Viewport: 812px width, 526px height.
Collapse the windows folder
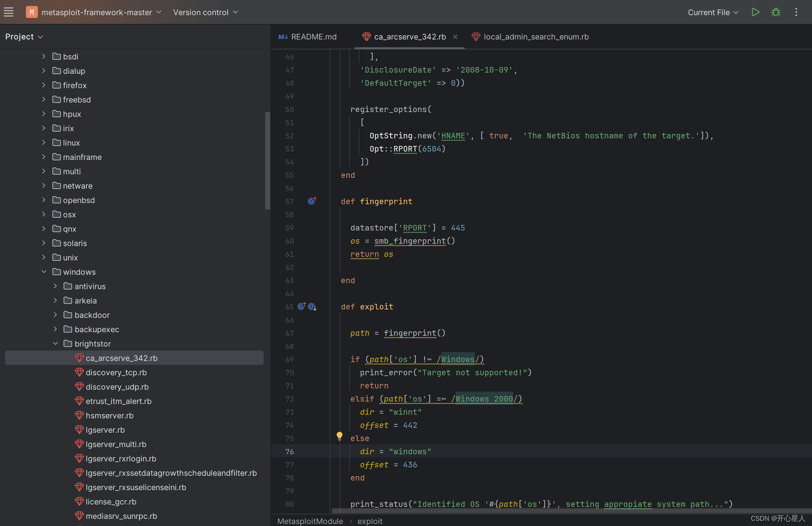click(x=44, y=272)
